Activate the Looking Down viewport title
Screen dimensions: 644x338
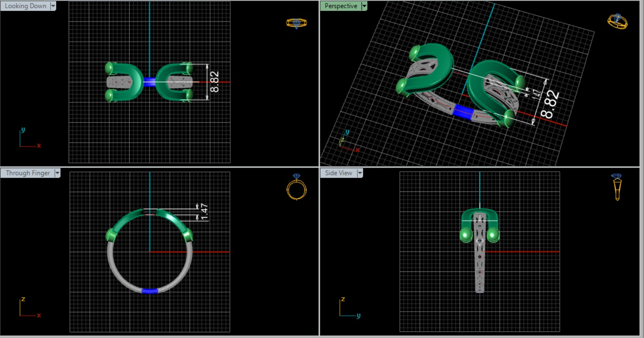[x=26, y=6]
